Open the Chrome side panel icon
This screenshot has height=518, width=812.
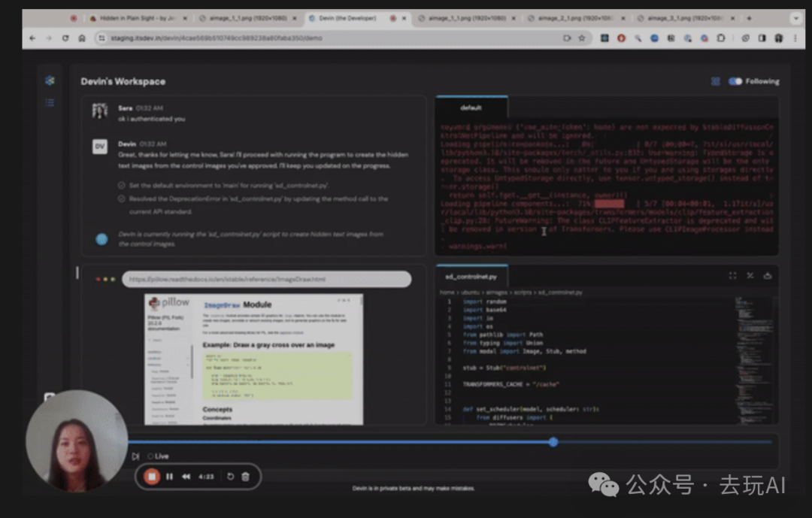(x=762, y=38)
